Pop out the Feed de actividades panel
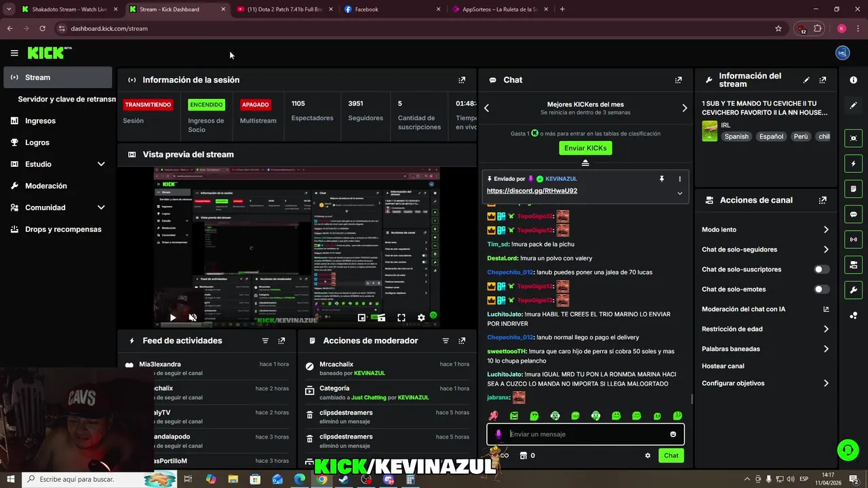Image resolution: width=868 pixels, height=488 pixels. (281, 341)
